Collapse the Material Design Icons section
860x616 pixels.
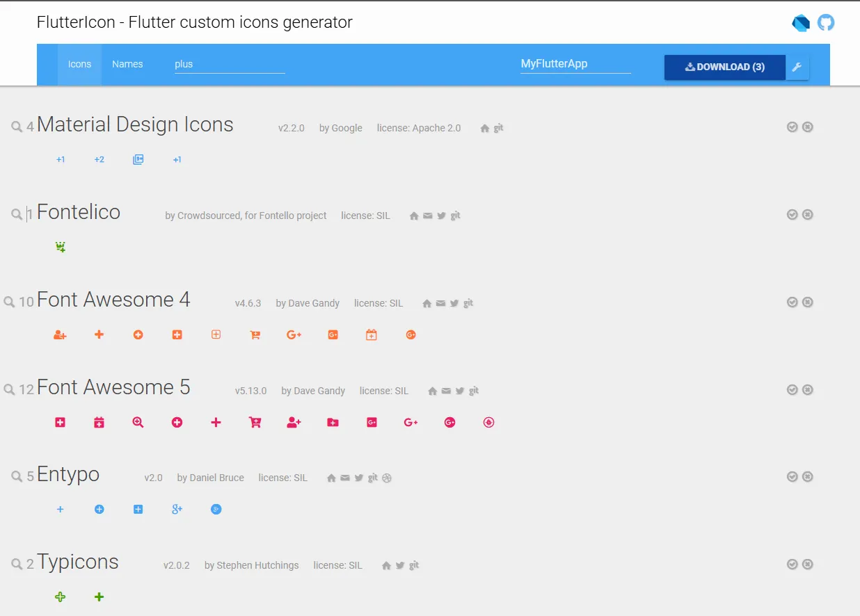(135, 125)
